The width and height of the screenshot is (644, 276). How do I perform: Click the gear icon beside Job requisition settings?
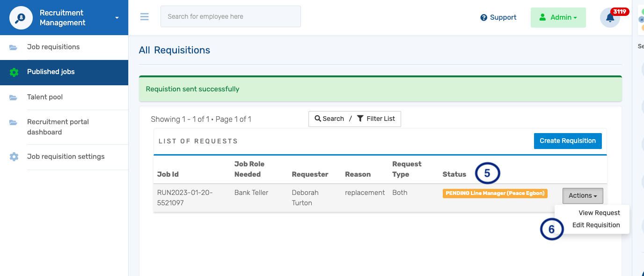pos(13,157)
